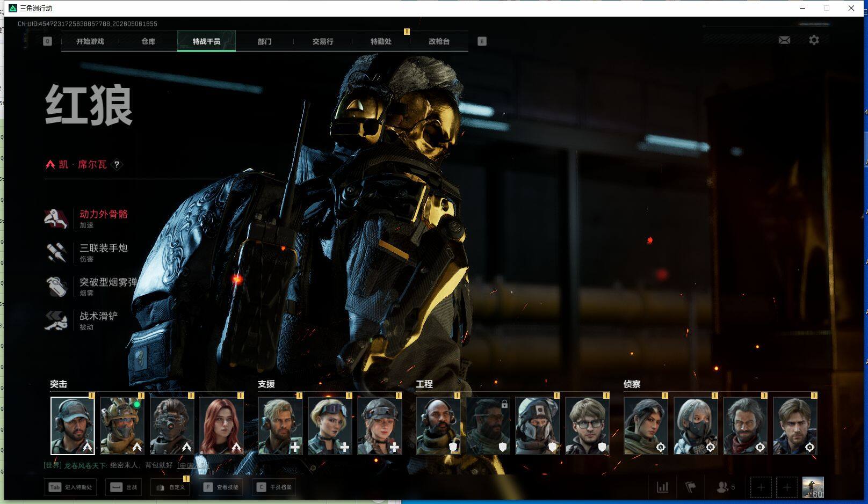Select the masked white-helmet engineer operator
The image size is (868, 504).
(x=537, y=426)
